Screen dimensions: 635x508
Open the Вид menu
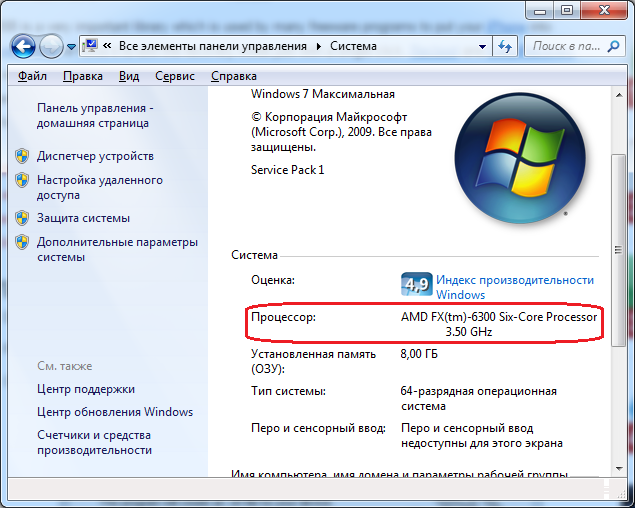129,76
